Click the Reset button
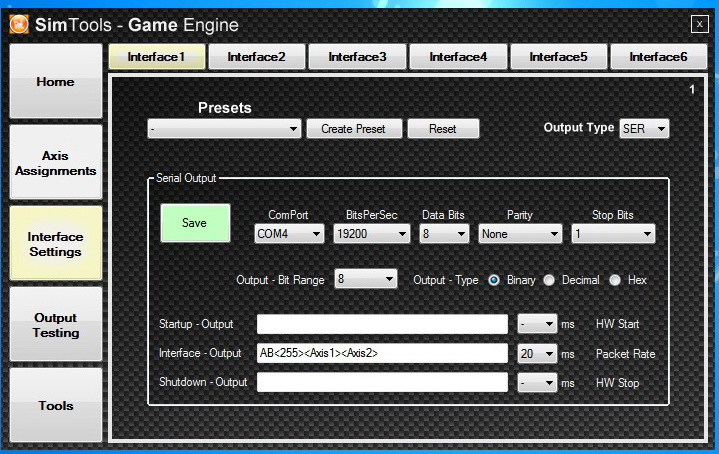The height and width of the screenshot is (454, 719). pos(443,128)
